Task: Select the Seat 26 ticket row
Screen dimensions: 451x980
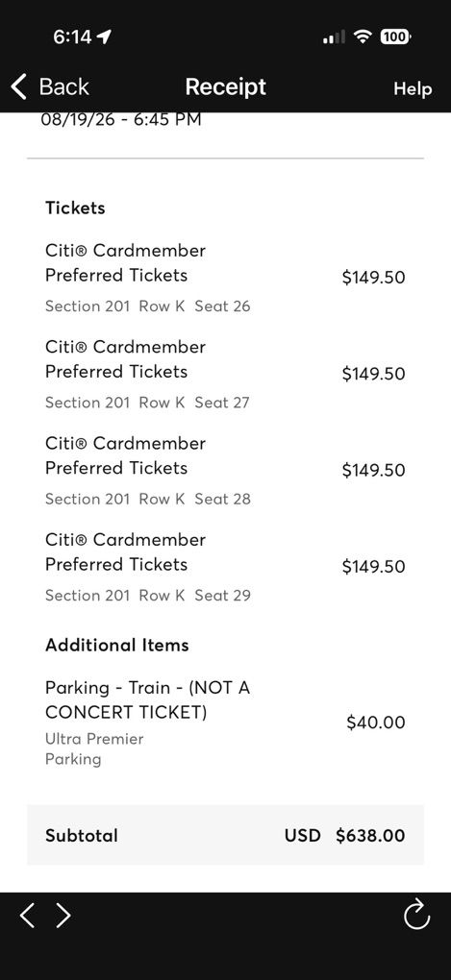Action: click(225, 278)
